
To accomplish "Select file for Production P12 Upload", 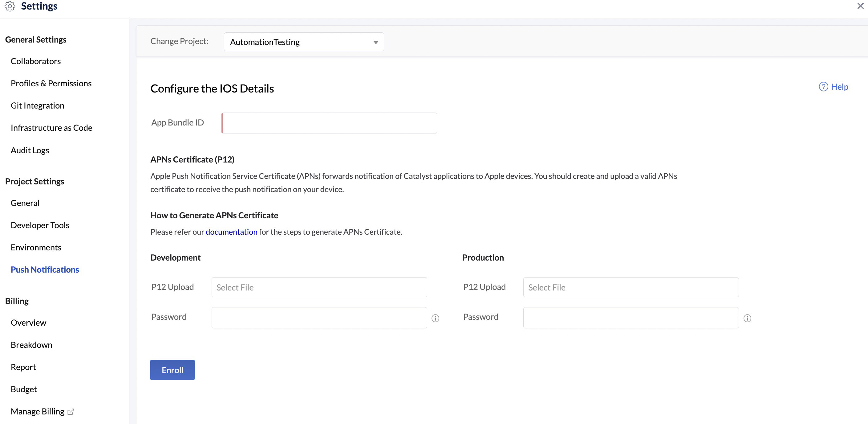I will 631,287.
